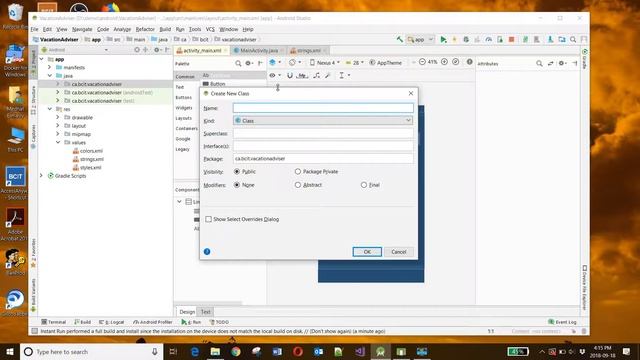Open Palette gear settings icon
The height and width of the screenshot is (360, 640).
pos(248,64)
